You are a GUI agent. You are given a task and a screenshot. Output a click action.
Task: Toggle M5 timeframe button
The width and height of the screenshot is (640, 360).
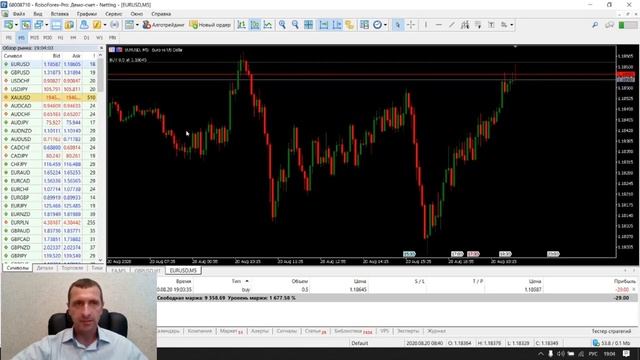point(21,38)
